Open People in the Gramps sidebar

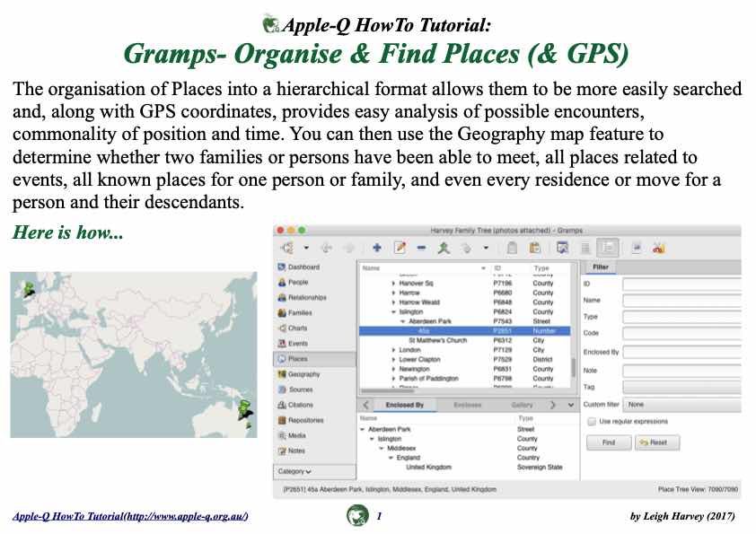293,283
